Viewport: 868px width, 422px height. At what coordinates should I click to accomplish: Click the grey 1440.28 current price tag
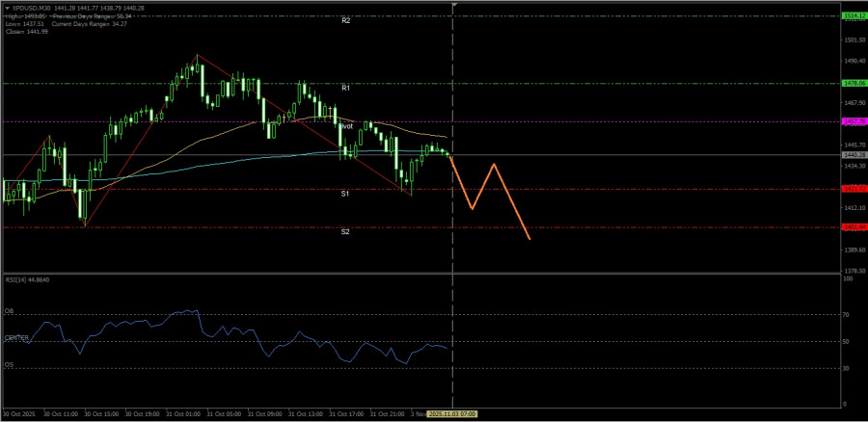pos(852,154)
